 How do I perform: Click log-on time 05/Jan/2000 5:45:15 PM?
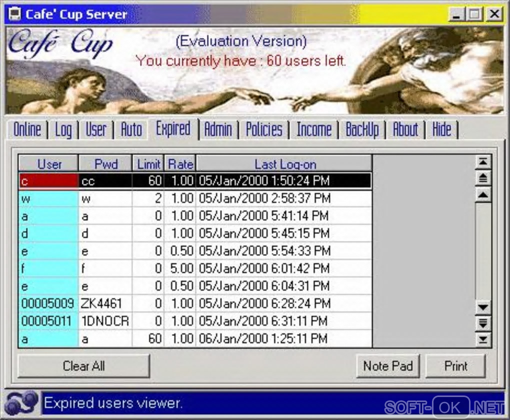point(284,233)
